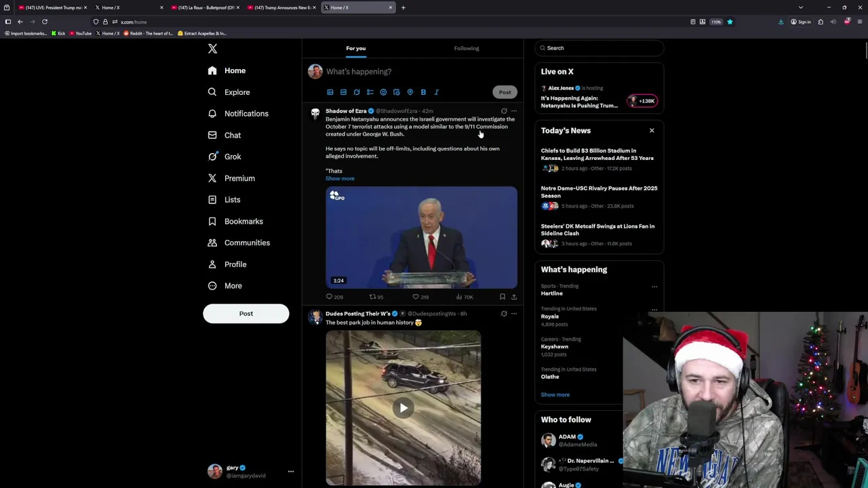Click Show more on Netanyahu post
Viewport: 868px width, 488px height.
tap(340, 179)
